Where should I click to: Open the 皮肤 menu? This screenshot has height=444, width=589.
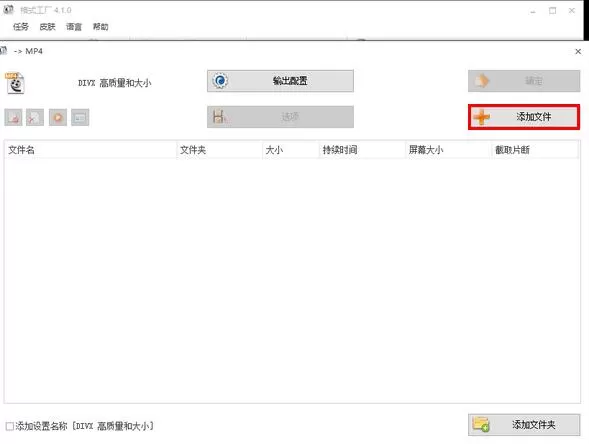[47, 27]
